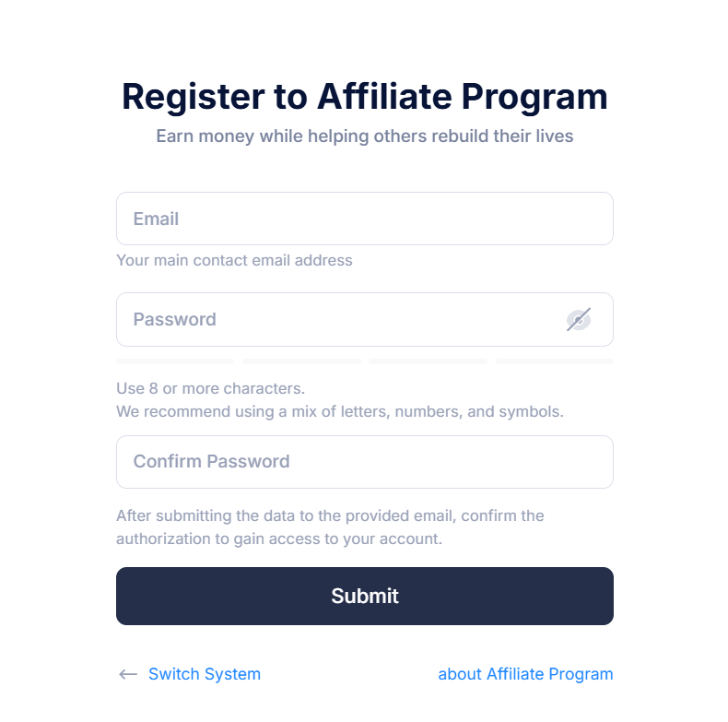728x722 pixels.
Task: Click the Email placeholder label text
Action: click(156, 219)
